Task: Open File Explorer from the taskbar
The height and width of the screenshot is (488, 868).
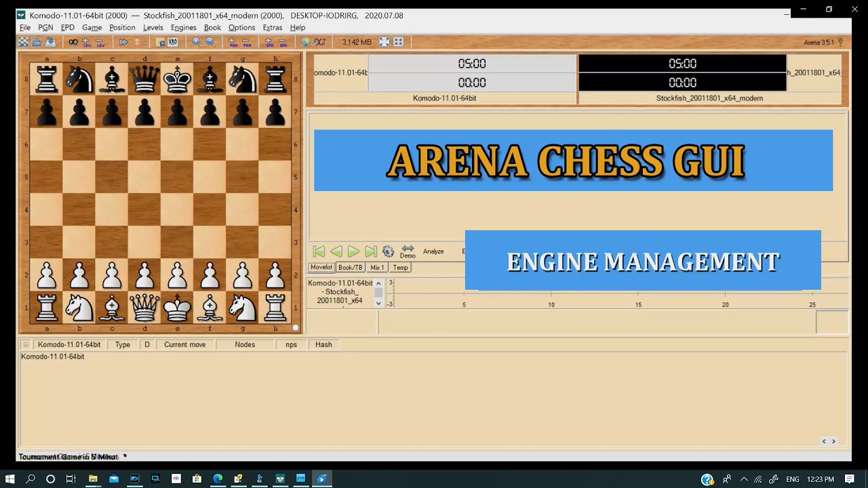Action: click(x=93, y=479)
